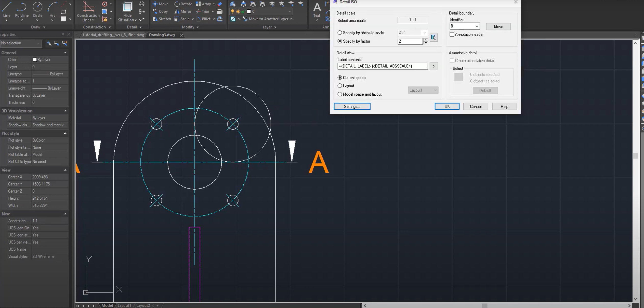
Task: Click the Specify by factor value field
Action: (x=410, y=41)
